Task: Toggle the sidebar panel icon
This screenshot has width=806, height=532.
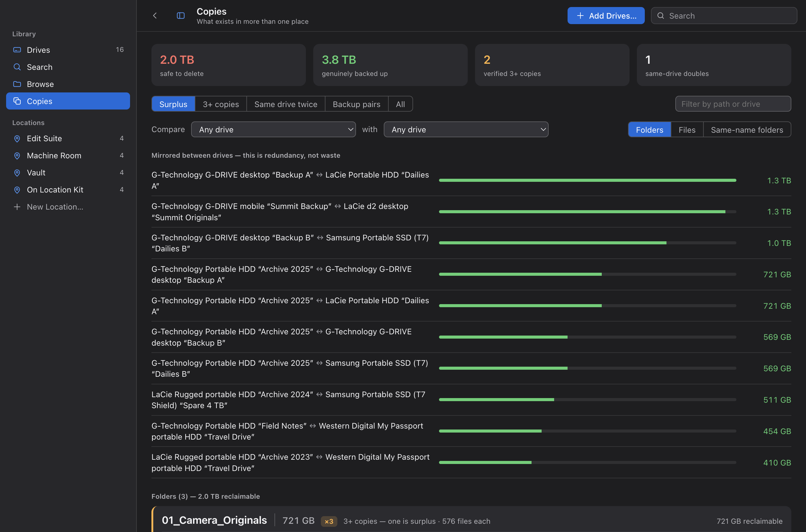Action: [x=181, y=16]
